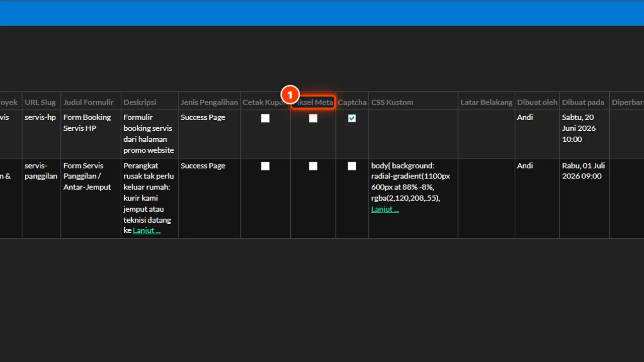This screenshot has width=644, height=362.
Task: Select Success Page cell in servis-hp row
Action: [210, 134]
